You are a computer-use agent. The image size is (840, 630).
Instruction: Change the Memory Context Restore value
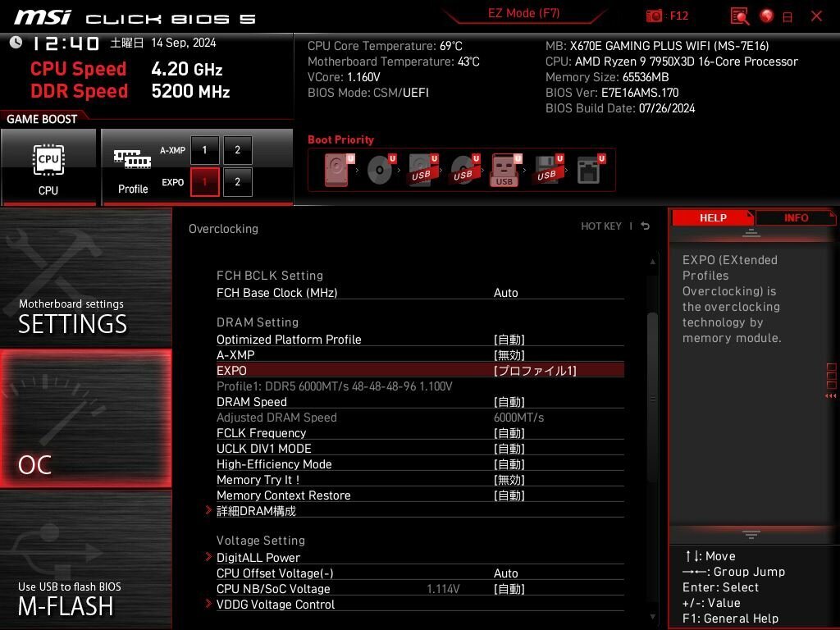pos(509,495)
